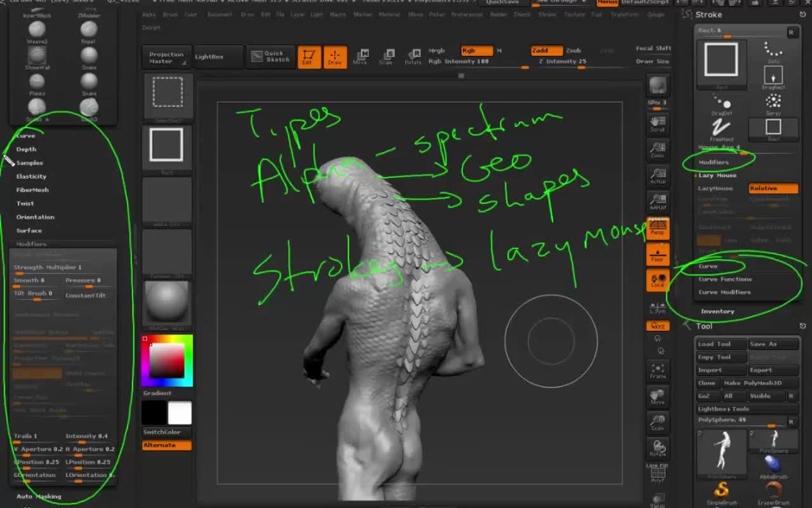This screenshot has height=508, width=812.
Task: Toggle Zadd sculpt mode
Action: tap(547, 51)
